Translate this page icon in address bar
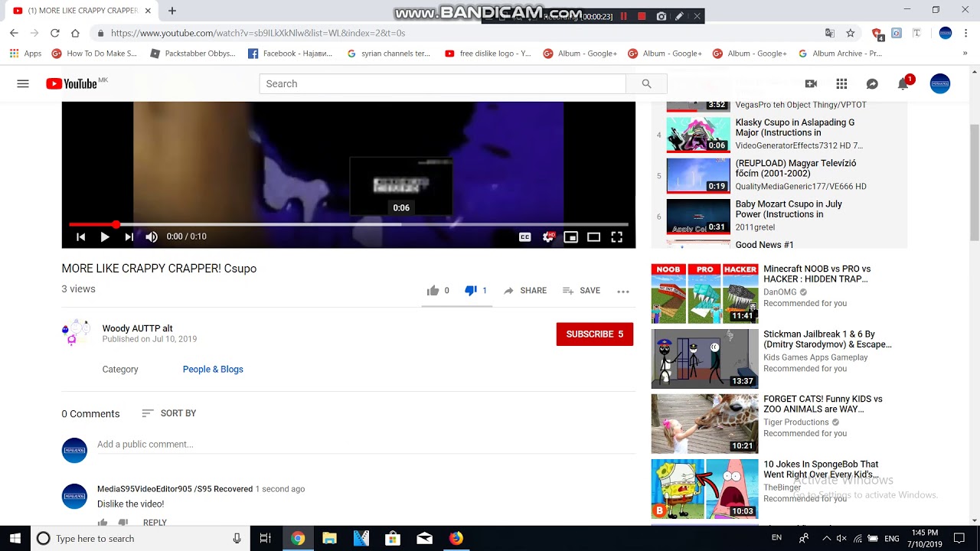Screen dimensions: 980x551 [830, 33]
